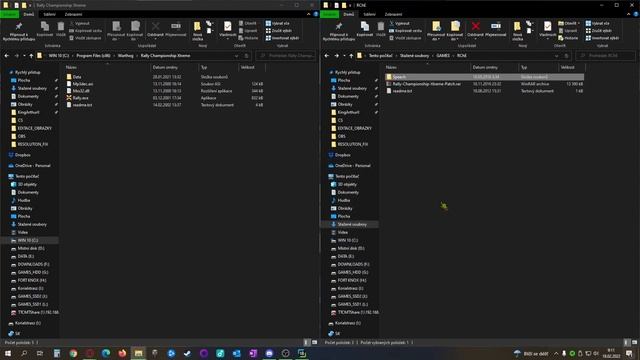
Task: Open recent locations arrow in RChE window
Action: [344, 56]
